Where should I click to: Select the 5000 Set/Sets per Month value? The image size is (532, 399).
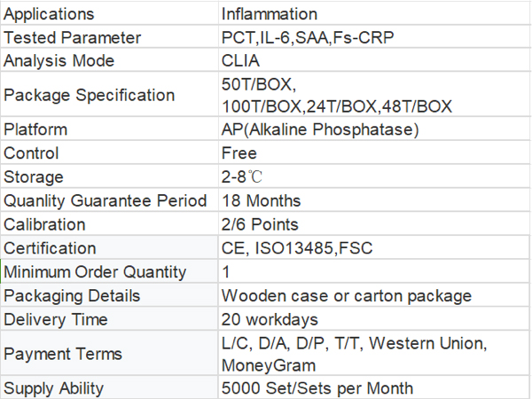pos(317,388)
